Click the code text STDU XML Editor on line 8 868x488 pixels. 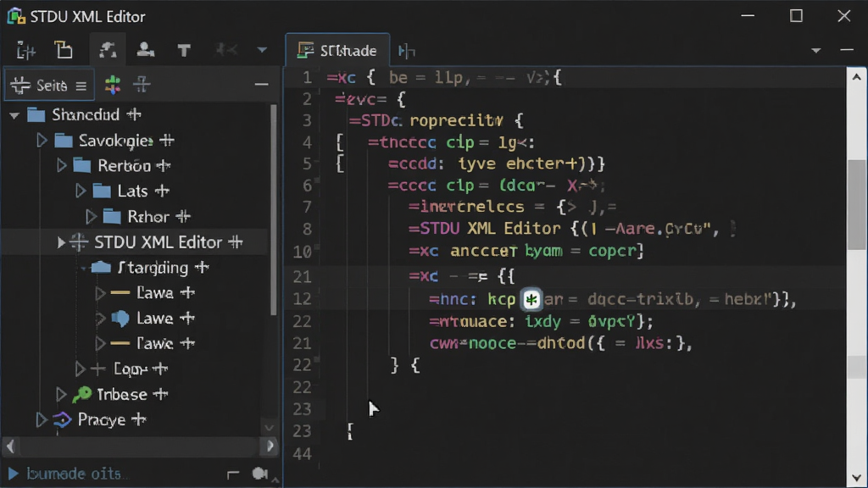pyautogui.click(x=491, y=229)
